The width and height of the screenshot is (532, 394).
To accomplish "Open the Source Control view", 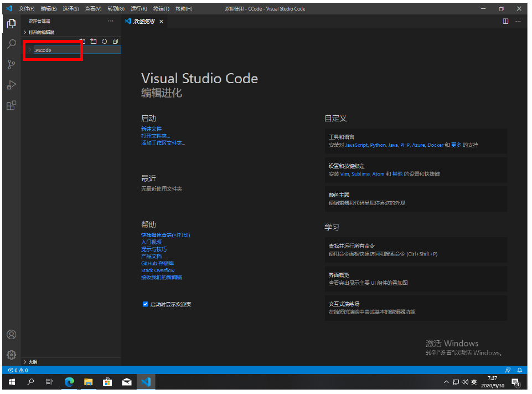I will (x=11, y=65).
